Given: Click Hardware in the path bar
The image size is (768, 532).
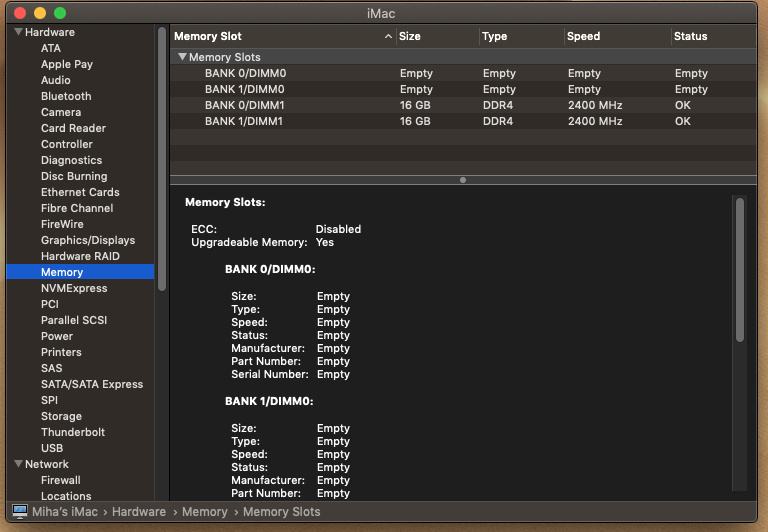Looking at the screenshot, I should click(139, 511).
